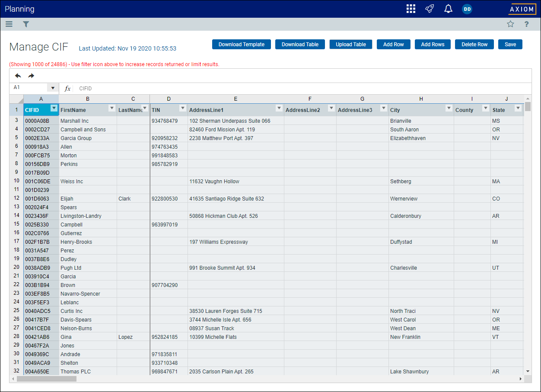Save the table changes
This screenshot has height=392, width=541.
pyautogui.click(x=510, y=45)
